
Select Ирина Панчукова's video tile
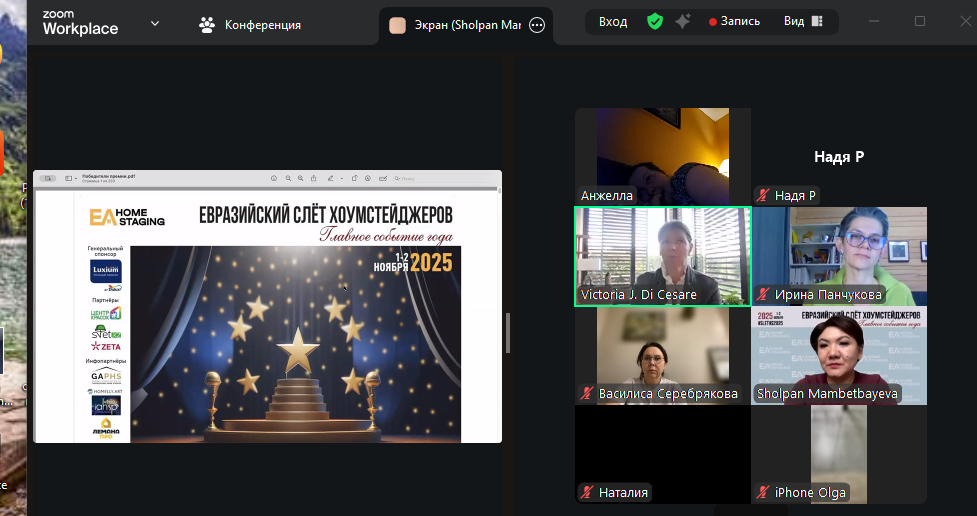[839, 256]
